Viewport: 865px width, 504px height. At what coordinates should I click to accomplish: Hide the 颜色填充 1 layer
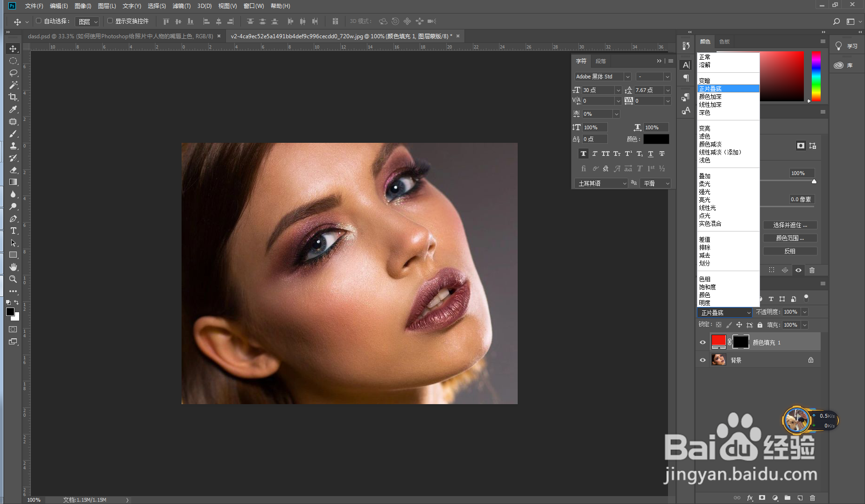[x=703, y=342]
